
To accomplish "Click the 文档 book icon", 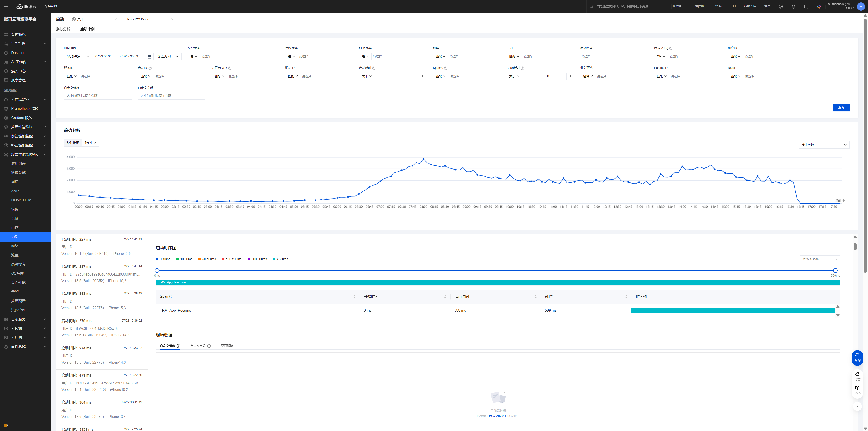I will (x=857, y=388).
